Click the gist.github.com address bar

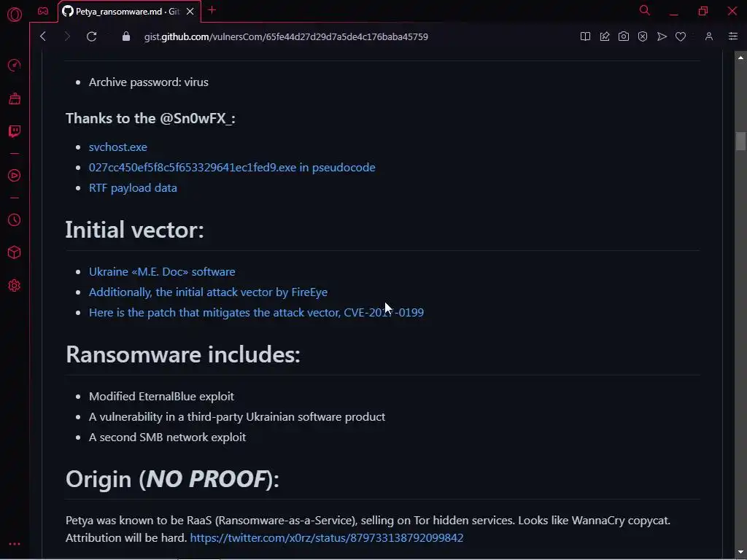[x=286, y=36]
